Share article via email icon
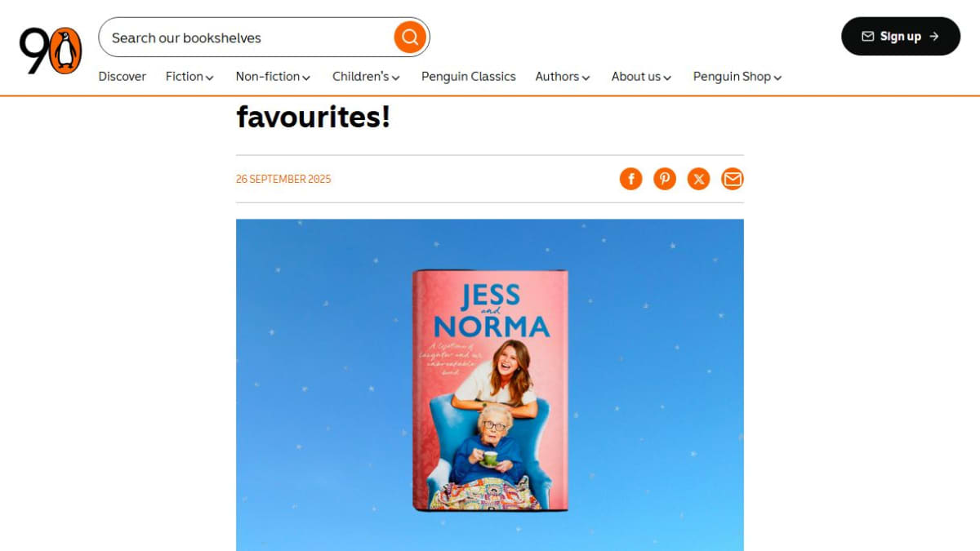The image size is (980, 551). point(733,179)
